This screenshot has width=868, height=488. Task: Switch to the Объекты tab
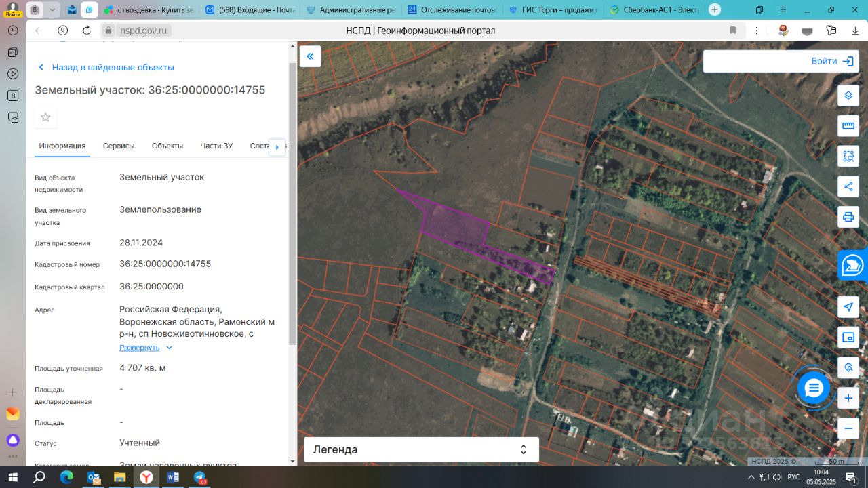point(167,146)
